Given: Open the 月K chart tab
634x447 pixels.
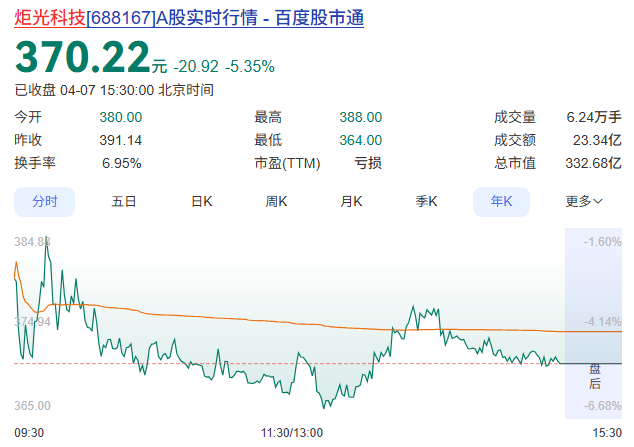Looking at the screenshot, I should [351, 201].
